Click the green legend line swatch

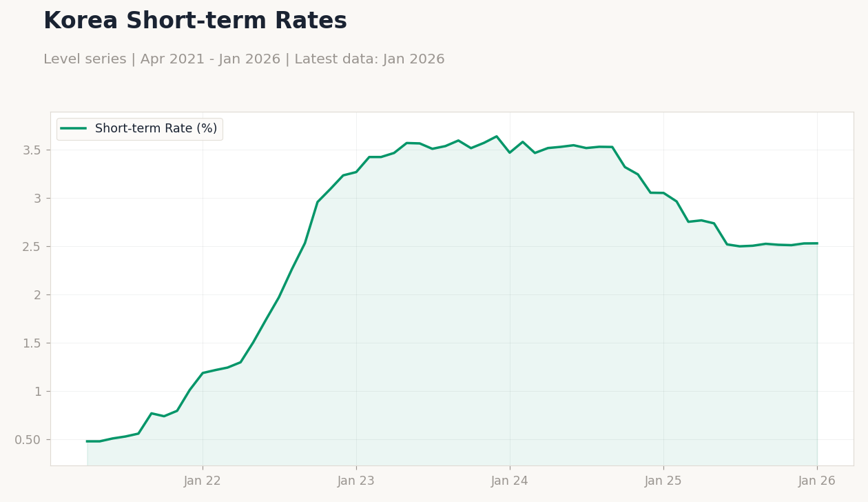tap(74, 128)
